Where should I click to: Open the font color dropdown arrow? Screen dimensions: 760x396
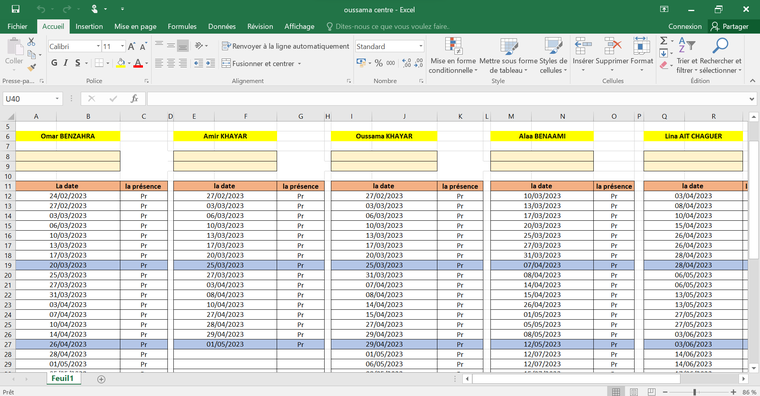(146, 63)
